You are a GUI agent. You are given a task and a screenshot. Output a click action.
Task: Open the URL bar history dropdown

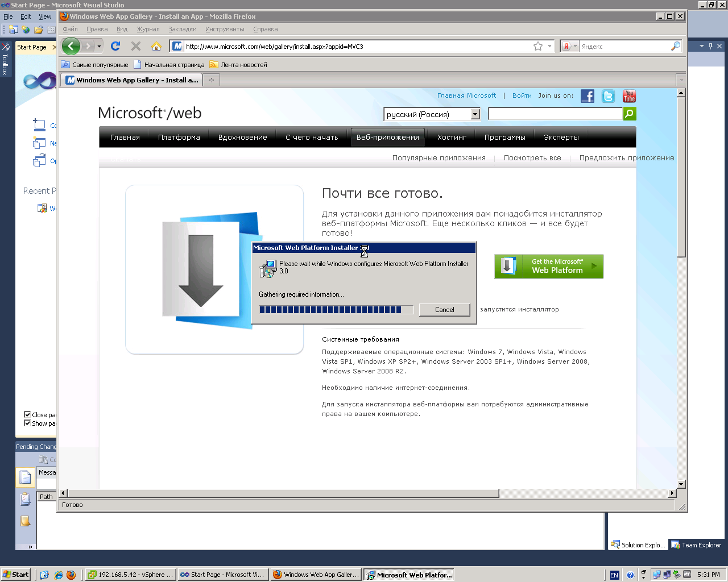pyautogui.click(x=550, y=46)
